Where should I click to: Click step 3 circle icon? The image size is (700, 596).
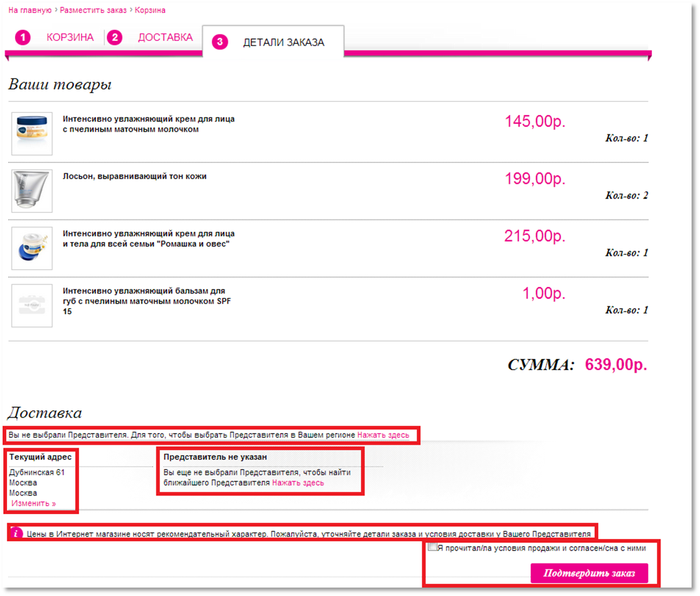(220, 42)
